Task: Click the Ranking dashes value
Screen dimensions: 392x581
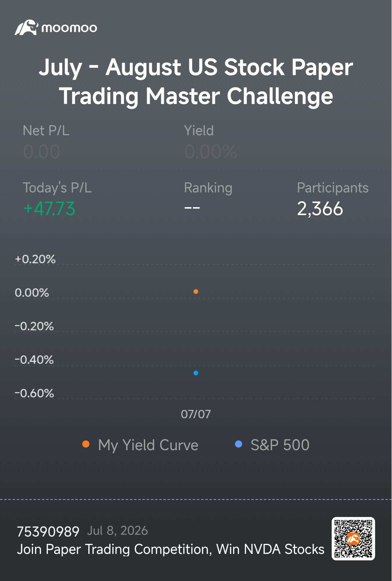Action: (x=192, y=208)
